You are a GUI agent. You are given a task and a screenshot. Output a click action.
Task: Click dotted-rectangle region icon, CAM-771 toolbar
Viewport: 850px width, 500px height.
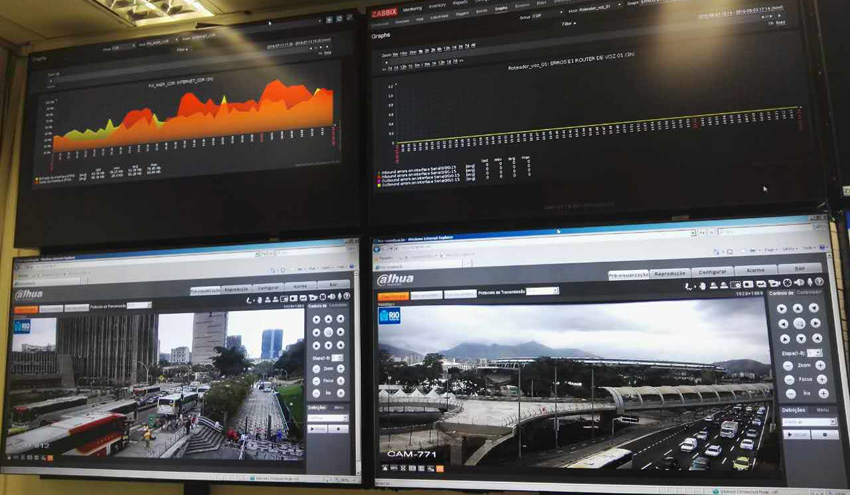tap(736, 285)
